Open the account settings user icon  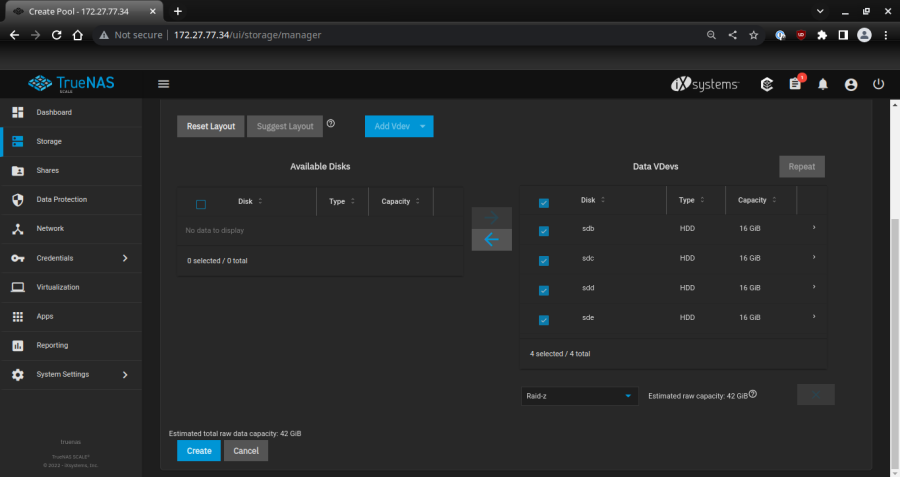pyautogui.click(x=851, y=84)
